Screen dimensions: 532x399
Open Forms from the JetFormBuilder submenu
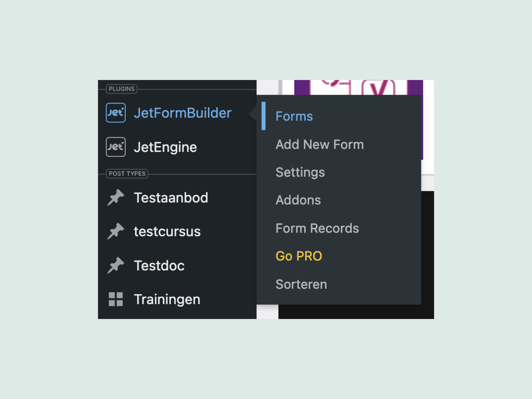pyautogui.click(x=294, y=116)
